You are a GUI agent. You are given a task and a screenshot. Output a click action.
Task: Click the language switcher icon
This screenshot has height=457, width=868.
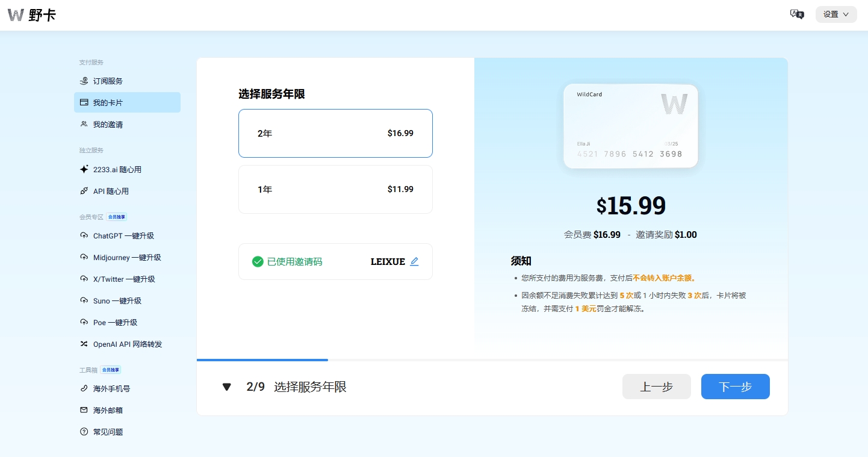(x=796, y=14)
